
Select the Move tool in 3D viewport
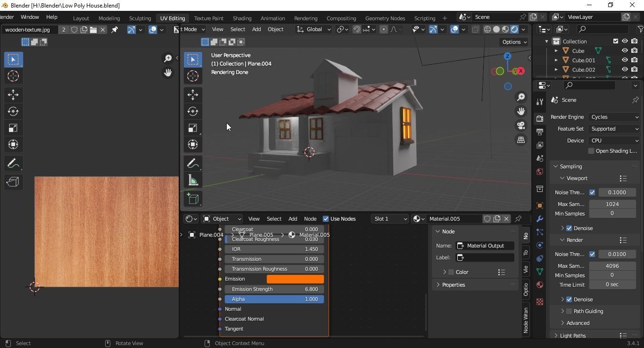coord(192,94)
